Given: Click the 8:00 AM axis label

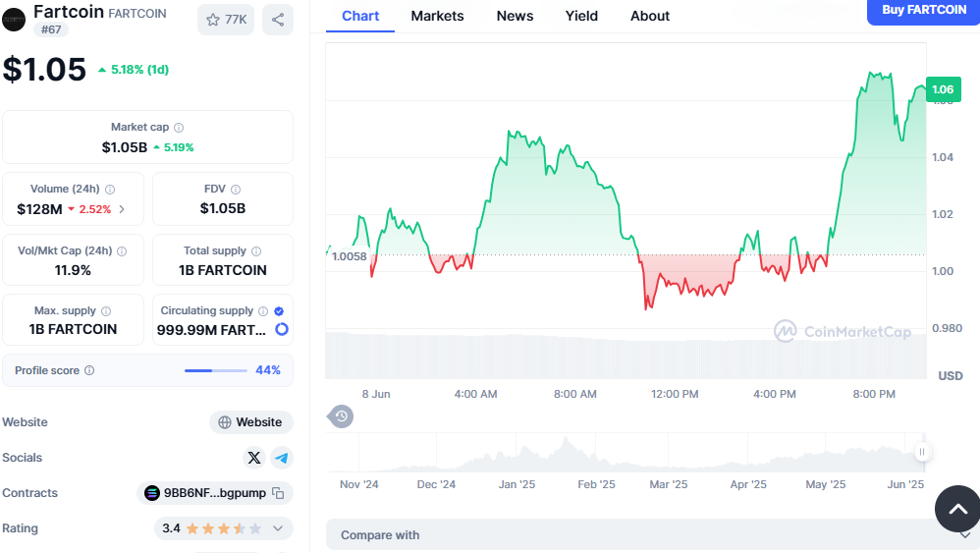Looking at the screenshot, I should 575,394.
